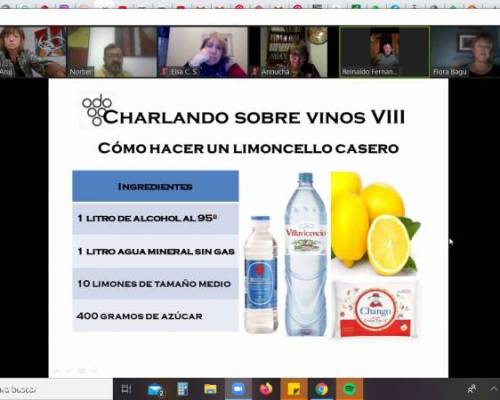Click the Ingredientes table header
Screen dimensions: 500x400
pos(155,186)
